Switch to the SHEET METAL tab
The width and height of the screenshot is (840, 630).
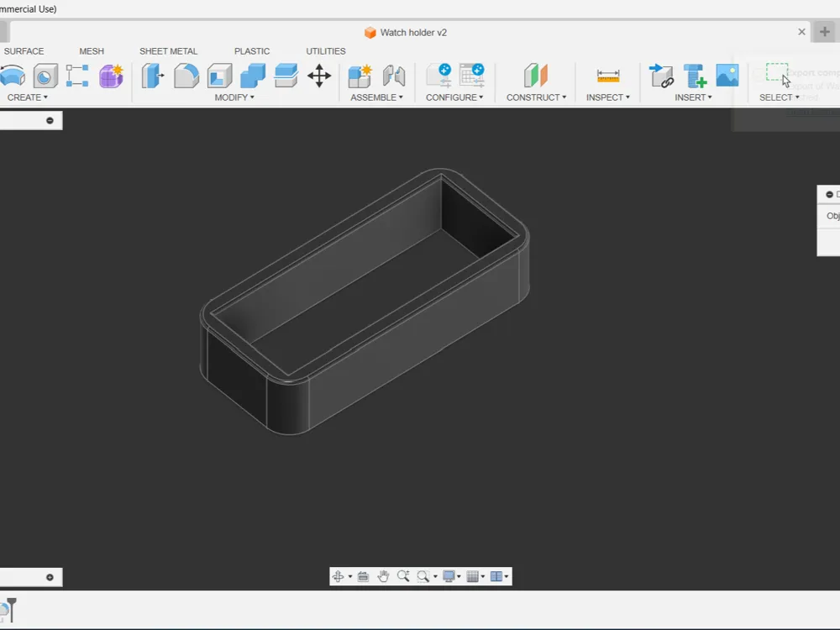[x=168, y=51]
